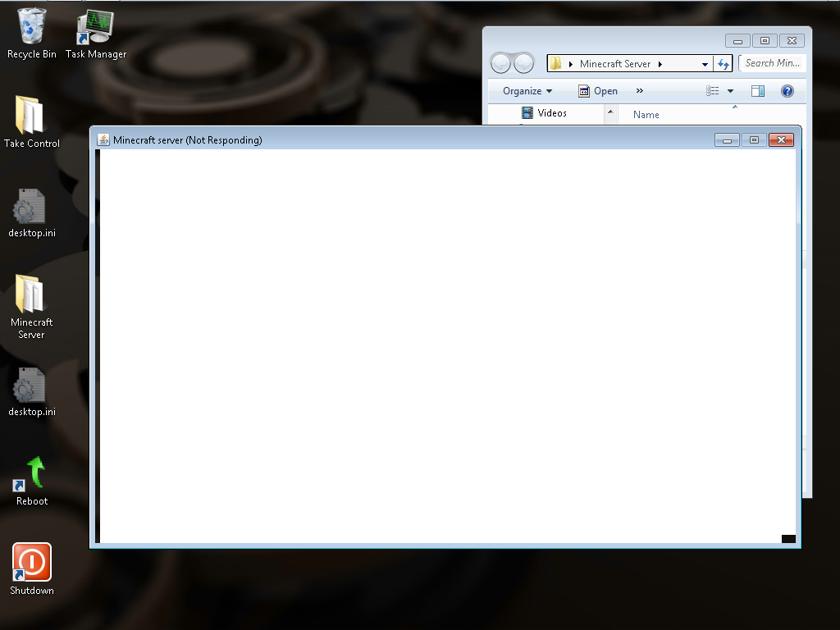Click the Java icon in Minecraft server title bar
The image size is (840, 630).
coord(103,139)
